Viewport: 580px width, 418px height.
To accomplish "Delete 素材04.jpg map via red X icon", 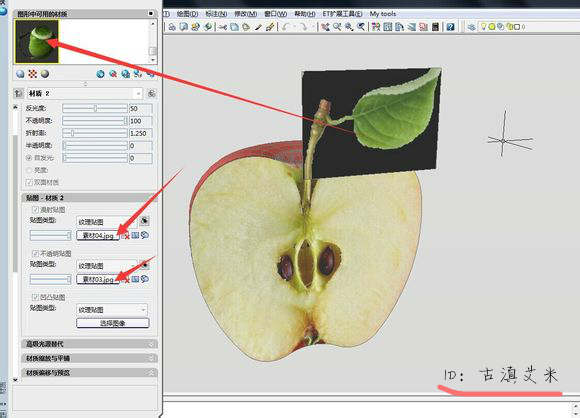I will pyautogui.click(x=126, y=236).
